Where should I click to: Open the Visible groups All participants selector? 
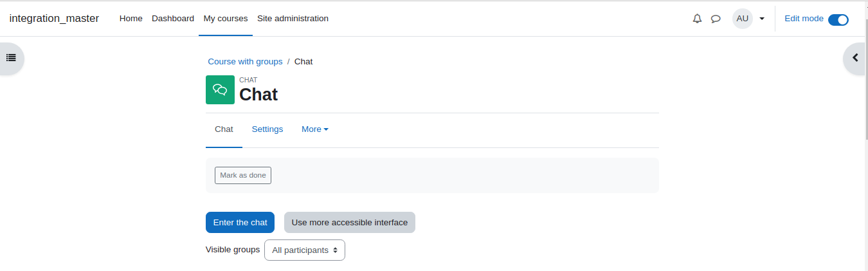click(305, 250)
